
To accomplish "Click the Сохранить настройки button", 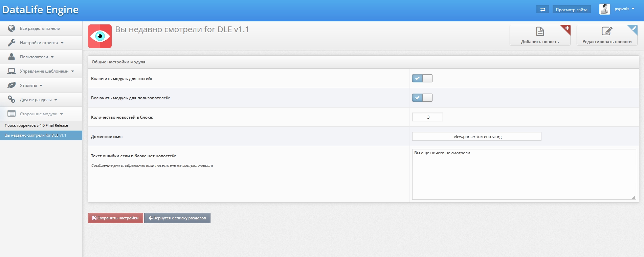I will click(115, 218).
